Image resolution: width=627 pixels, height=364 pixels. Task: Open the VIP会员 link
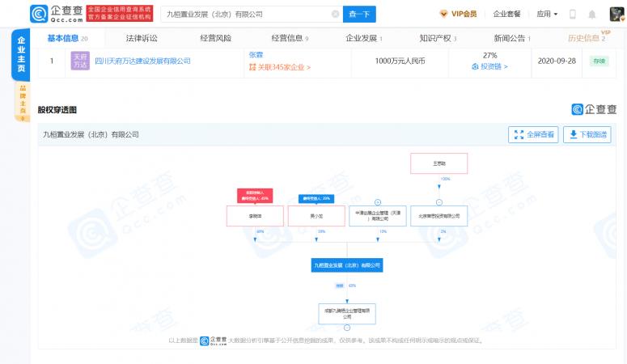[458, 14]
